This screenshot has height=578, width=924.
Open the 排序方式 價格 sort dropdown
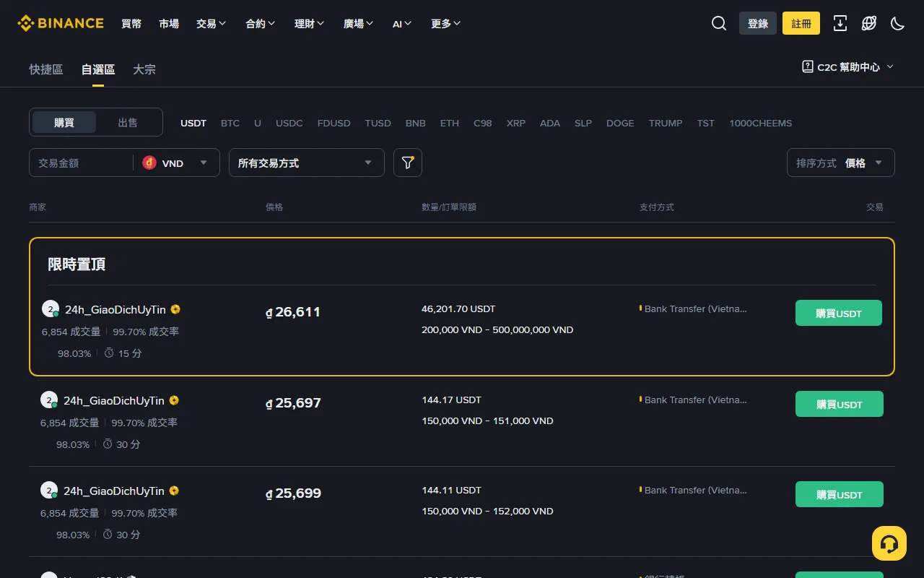click(841, 163)
